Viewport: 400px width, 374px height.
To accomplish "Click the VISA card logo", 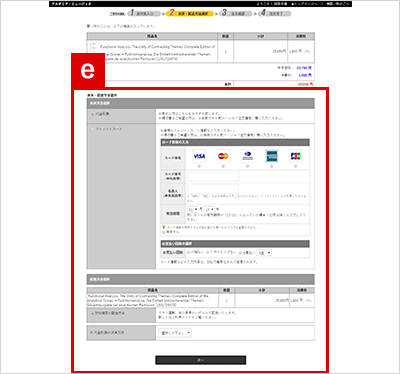I will click(199, 156).
